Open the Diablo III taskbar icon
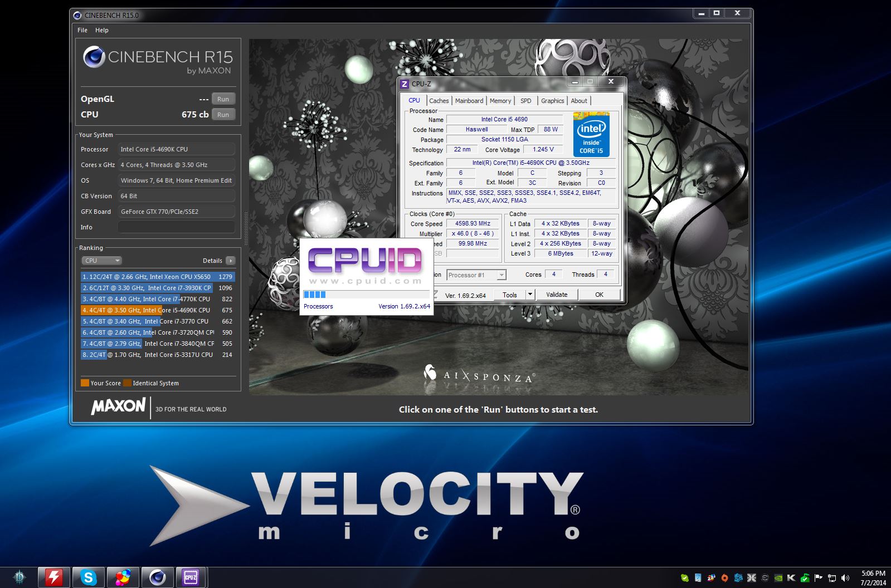This screenshot has width=891, height=588. (x=20, y=577)
